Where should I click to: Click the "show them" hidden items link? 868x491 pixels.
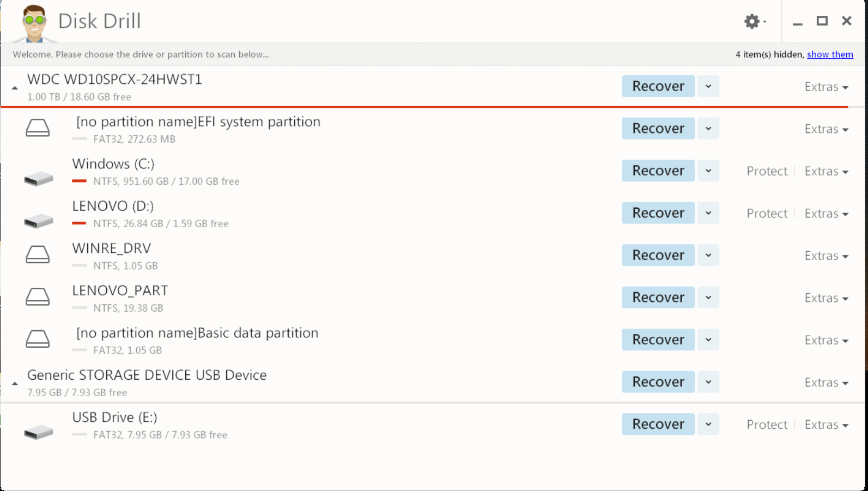click(830, 54)
